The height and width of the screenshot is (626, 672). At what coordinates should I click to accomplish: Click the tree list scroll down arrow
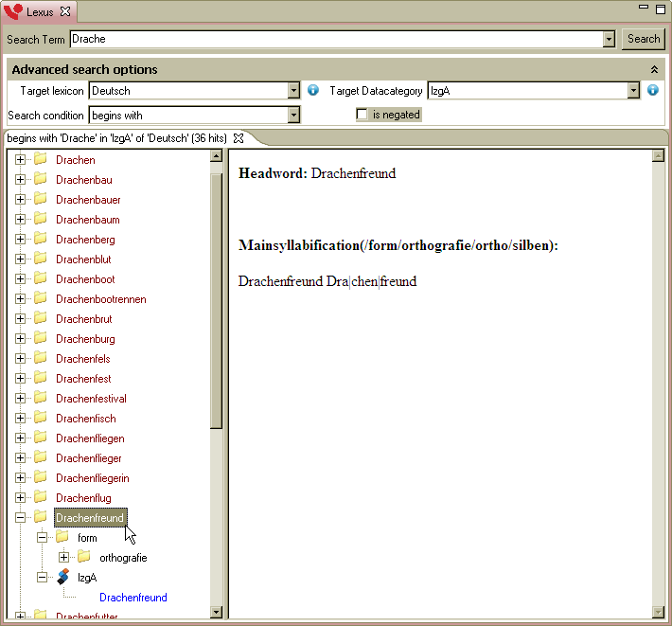[x=216, y=613]
